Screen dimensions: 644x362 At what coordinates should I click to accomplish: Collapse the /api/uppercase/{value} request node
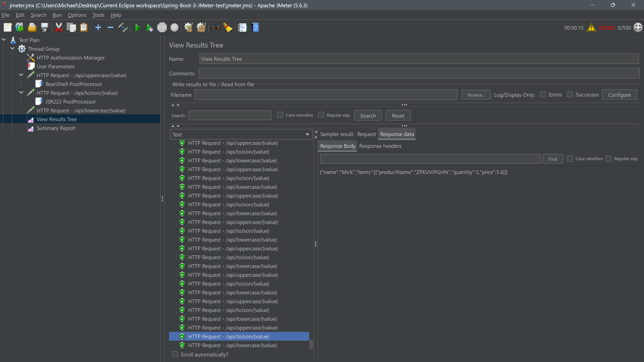pos(21,75)
